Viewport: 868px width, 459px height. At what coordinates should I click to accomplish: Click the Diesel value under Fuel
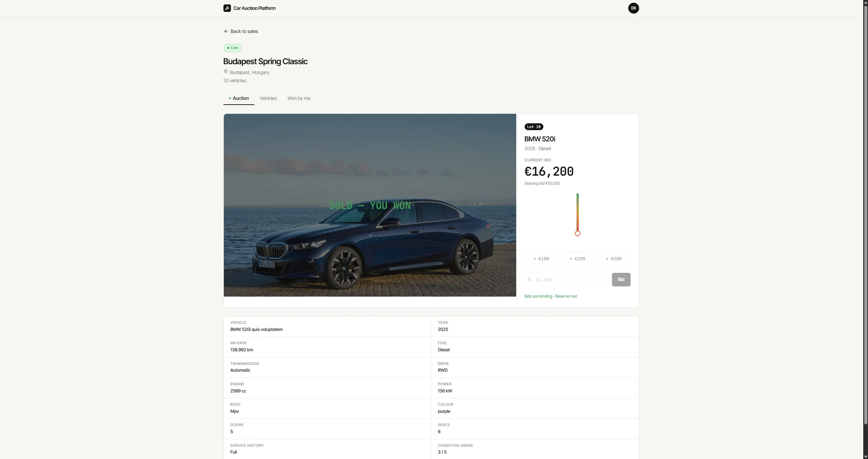(x=444, y=350)
